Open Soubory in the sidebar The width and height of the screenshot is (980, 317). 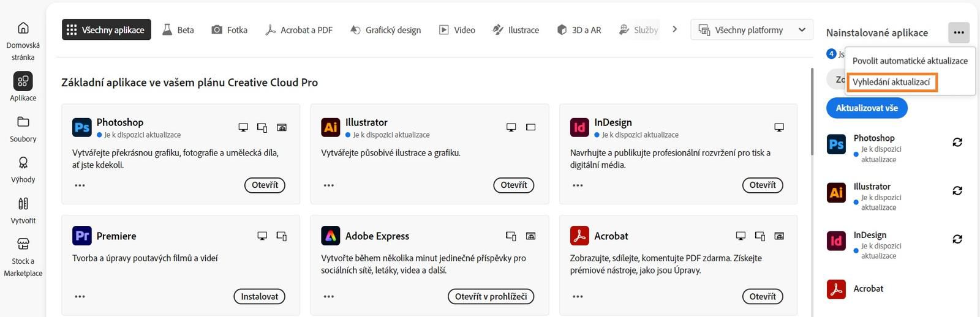click(x=23, y=129)
